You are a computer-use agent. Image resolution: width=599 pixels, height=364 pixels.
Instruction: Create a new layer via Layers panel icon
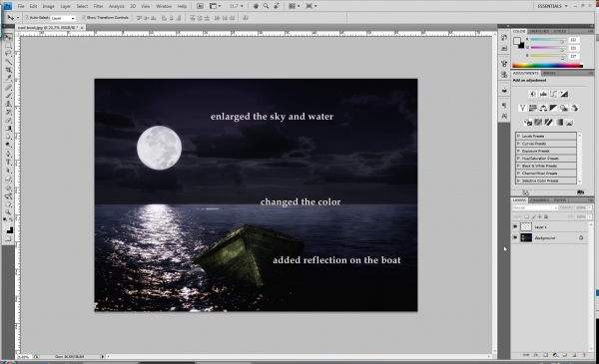click(x=574, y=355)
